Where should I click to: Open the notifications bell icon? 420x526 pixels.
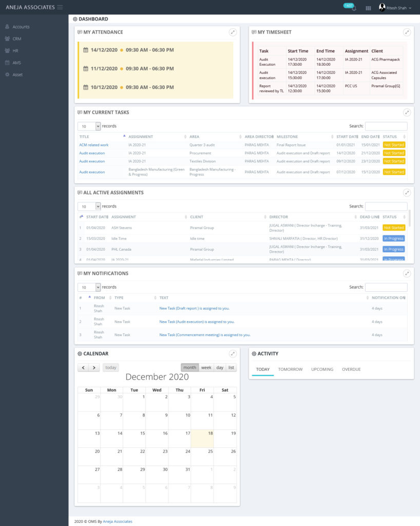click(354, 9)
